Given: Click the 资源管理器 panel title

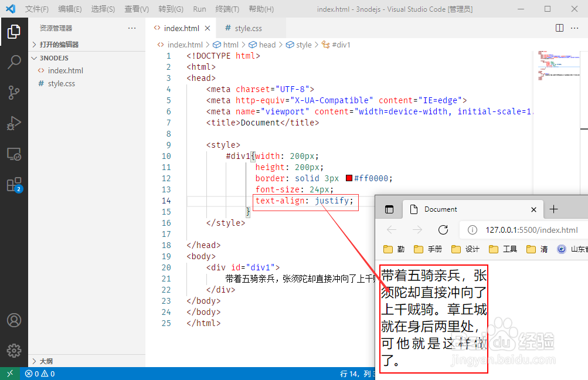Looking at the screenshot, I should click(x=56, y=28).
